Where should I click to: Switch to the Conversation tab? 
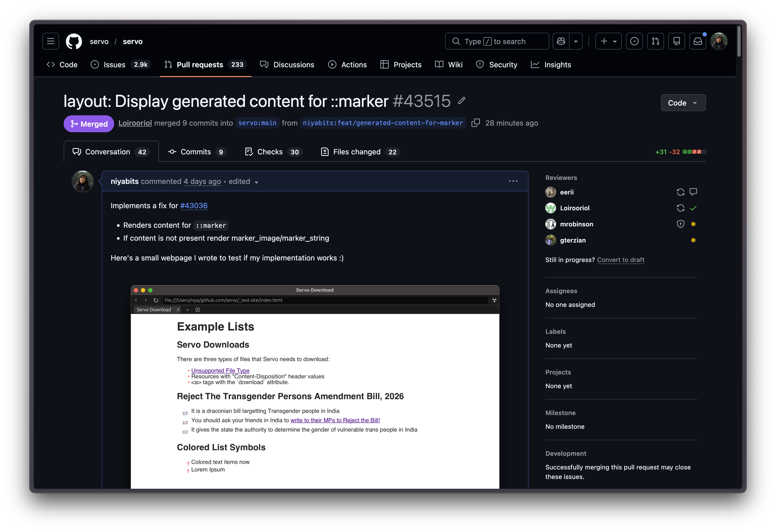coord(111,152)
